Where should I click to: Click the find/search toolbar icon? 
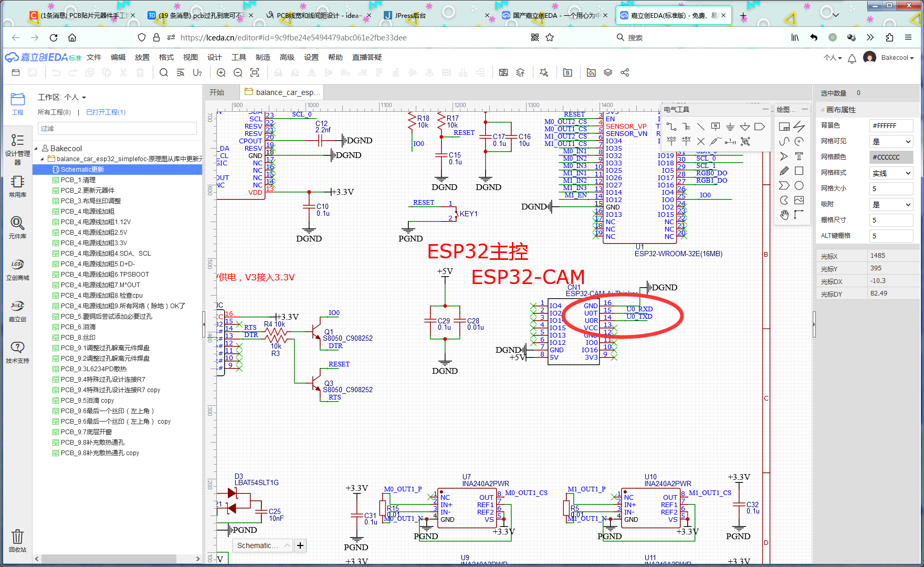[x=164, y=72]
